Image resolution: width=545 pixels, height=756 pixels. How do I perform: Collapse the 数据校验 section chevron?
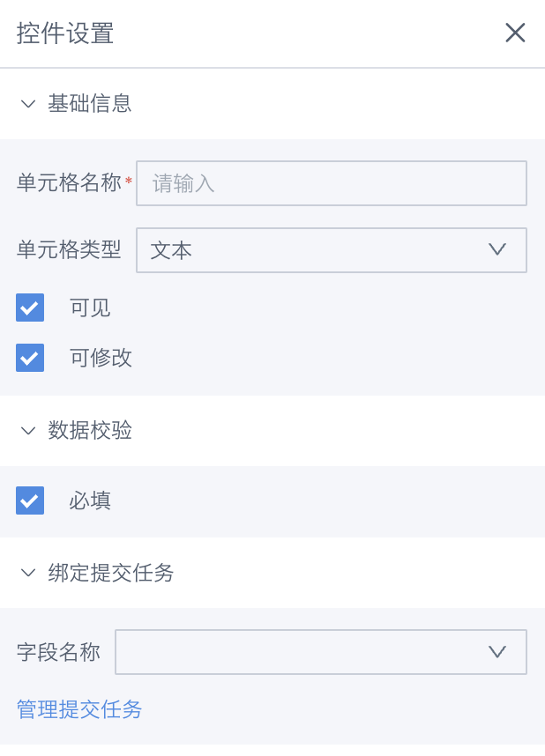coord(28,431)
